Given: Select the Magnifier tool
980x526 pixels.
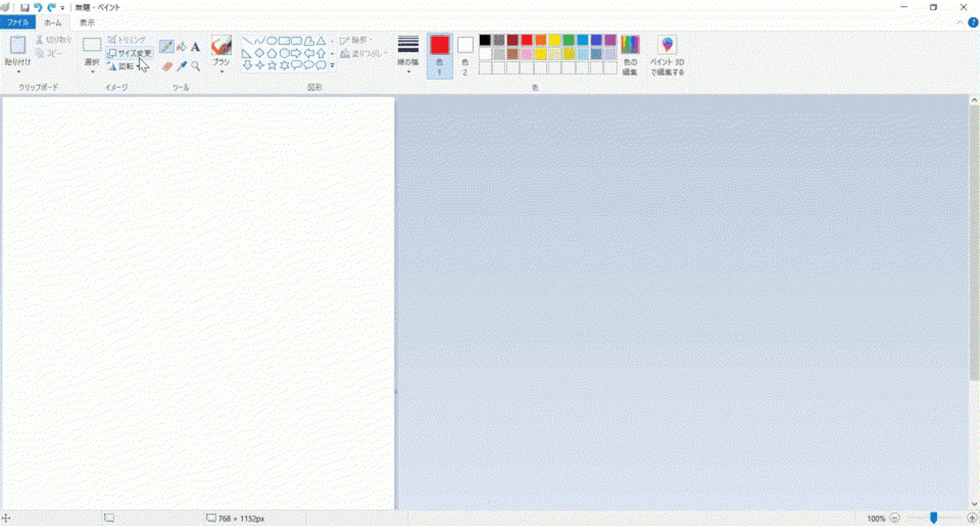Looking at the screenshot, I should [195, 66].
